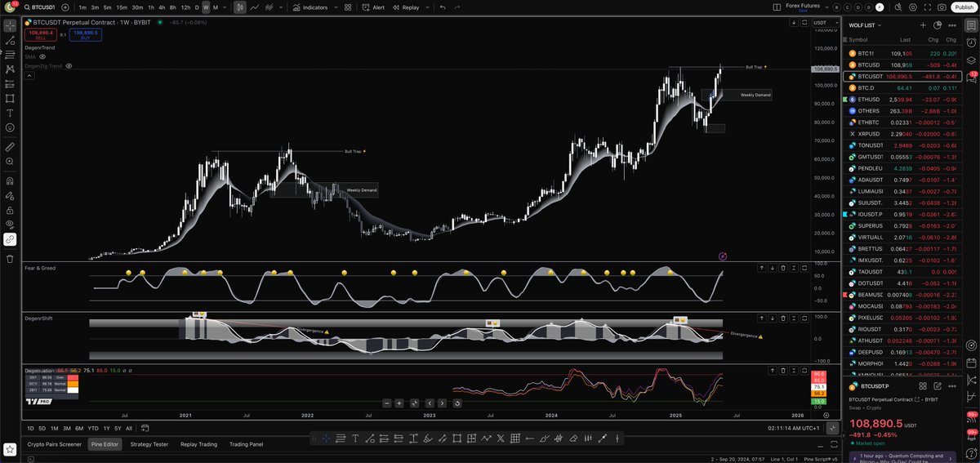Select the trend line drawing tool
Viewport: 980px width, 463px height.
point(10,40)
